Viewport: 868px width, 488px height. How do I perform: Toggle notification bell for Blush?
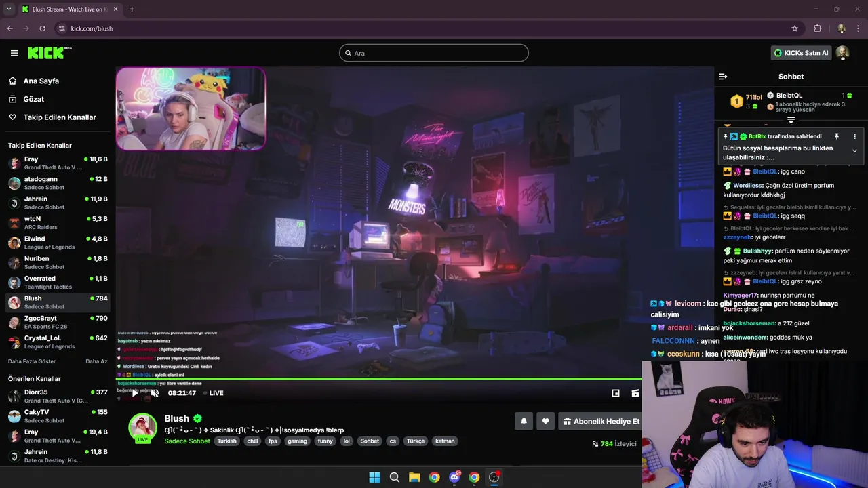524,421
